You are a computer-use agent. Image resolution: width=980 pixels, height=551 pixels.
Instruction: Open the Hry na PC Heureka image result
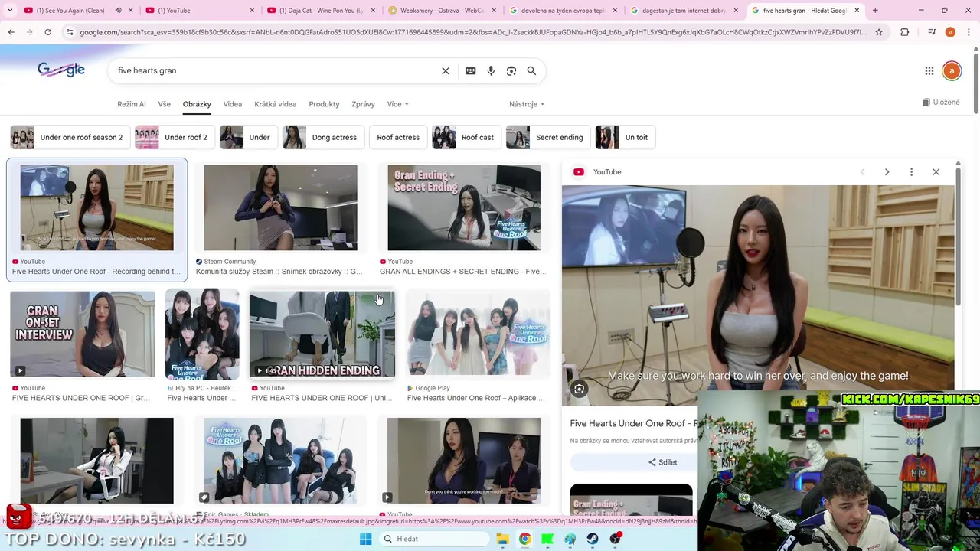pos(202,334)
